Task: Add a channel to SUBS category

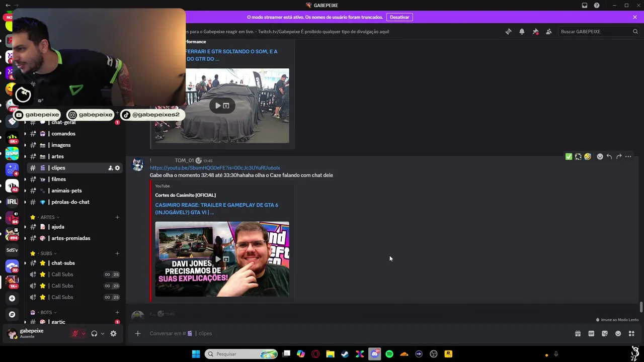Action: coord(117,253)
